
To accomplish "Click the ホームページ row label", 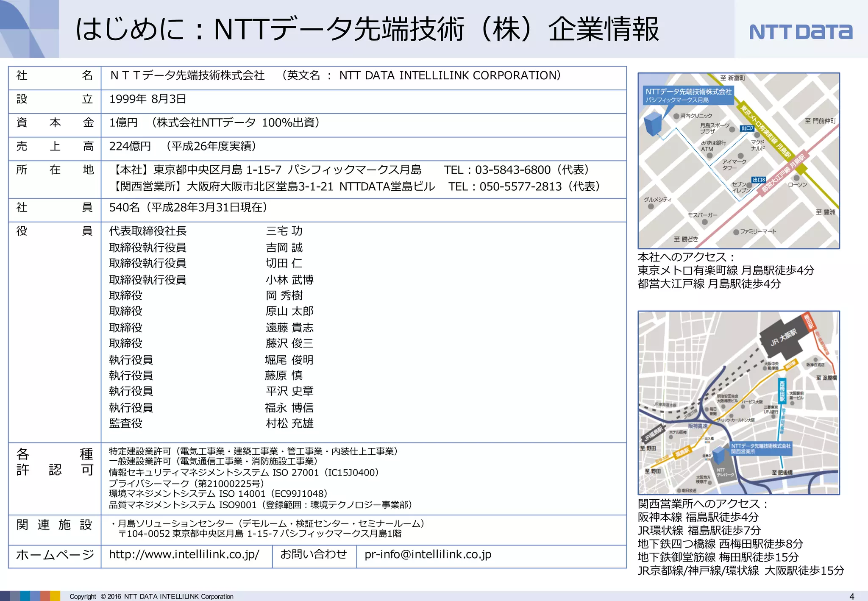I will coord(55,555).
